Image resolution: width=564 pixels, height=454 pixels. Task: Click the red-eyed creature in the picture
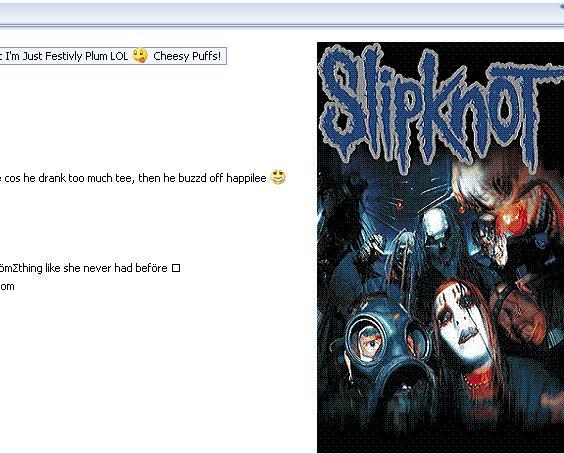click(396, 205)
